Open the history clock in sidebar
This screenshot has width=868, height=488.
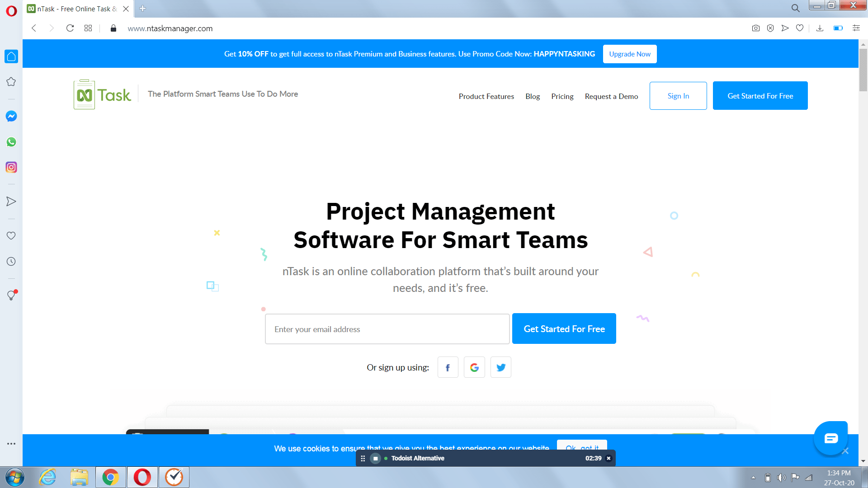click(x=11, y=262)
